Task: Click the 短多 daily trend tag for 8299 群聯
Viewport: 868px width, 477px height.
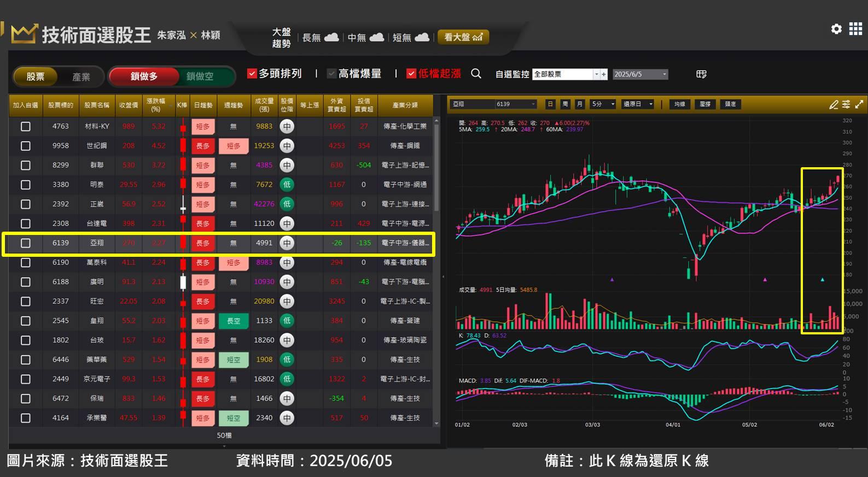Action: coord(203,165)
